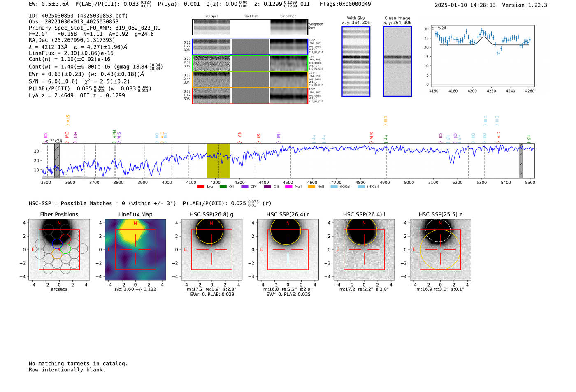Select the orange-bordered 2D fiber spectrum row
Screen dimensions: 576x392
[250, 79]
